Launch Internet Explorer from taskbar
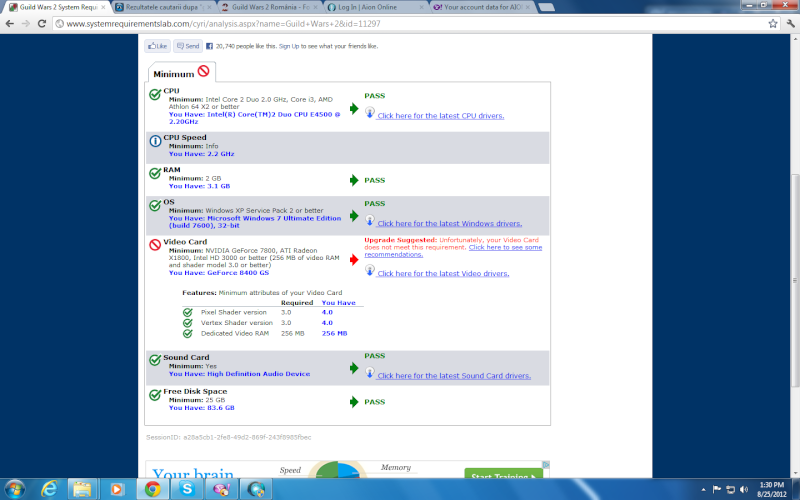Viewport: 800px width, 500px height. coord(48,489)
